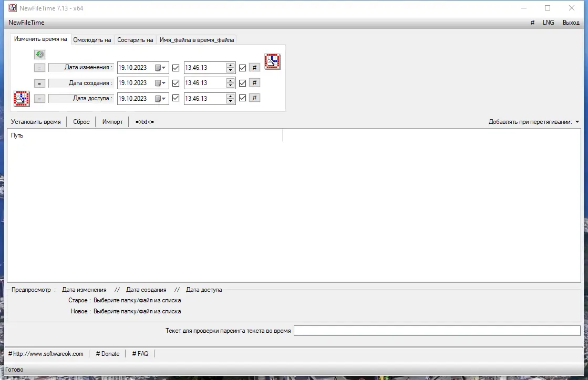The image size is (588, 380).
Task: Open the Имя_файла в время_файла tab
Action: coord(197,40)
